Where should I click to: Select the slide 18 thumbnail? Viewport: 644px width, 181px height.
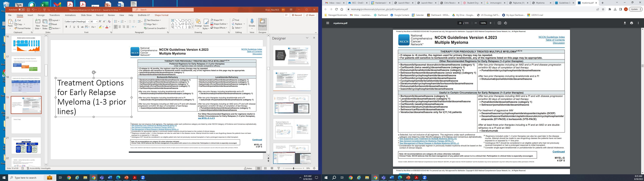(x=26, y=85)
